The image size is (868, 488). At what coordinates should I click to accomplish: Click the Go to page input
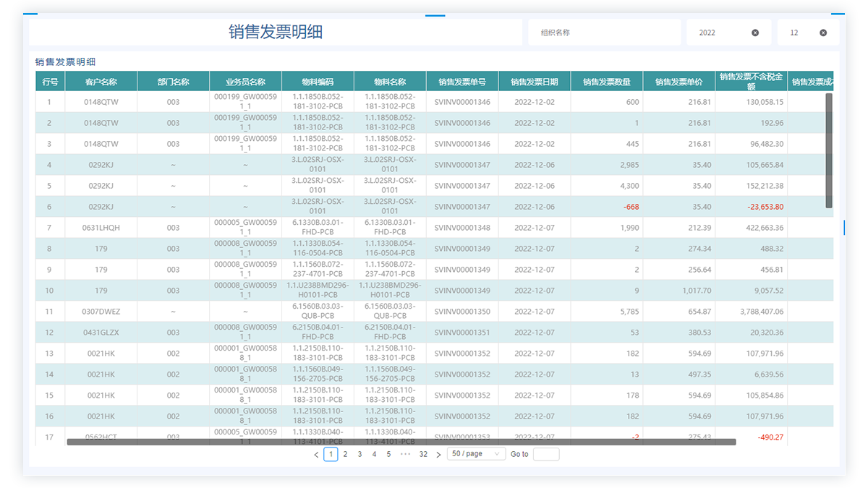(546, 454)
